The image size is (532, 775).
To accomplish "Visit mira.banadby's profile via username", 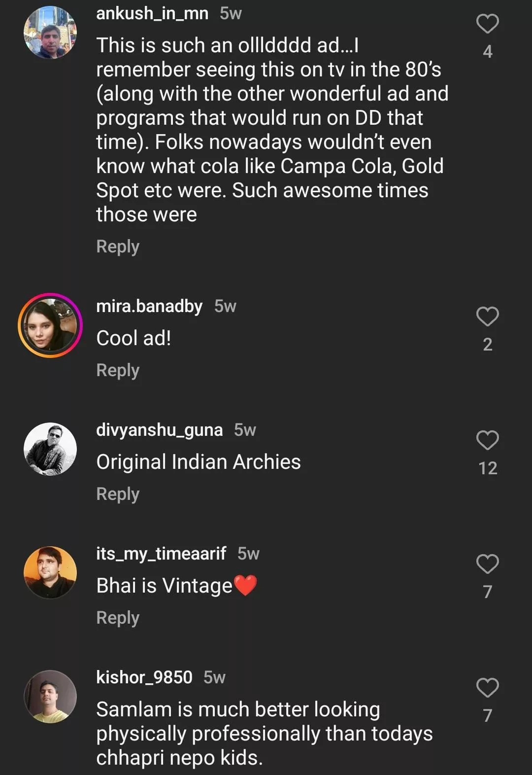I will [x=149, y=306].
